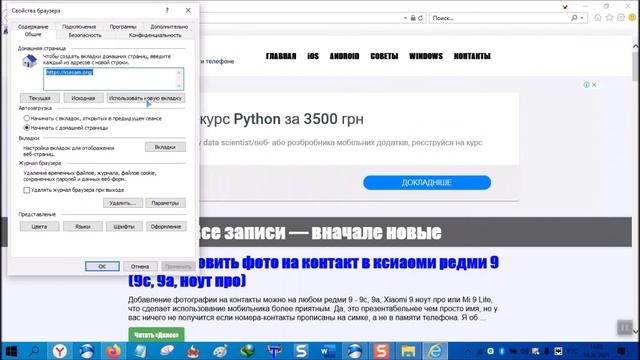Click the Текущая button

pos(40,98)
